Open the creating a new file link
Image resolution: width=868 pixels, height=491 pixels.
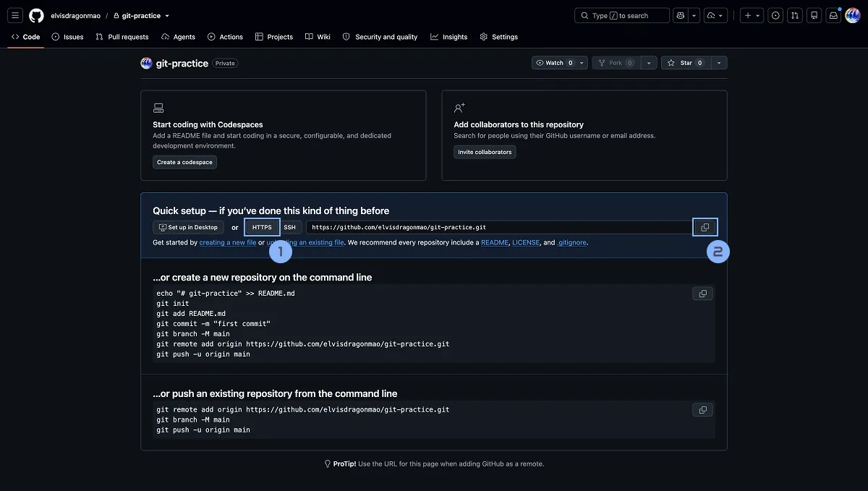[228, 243]
